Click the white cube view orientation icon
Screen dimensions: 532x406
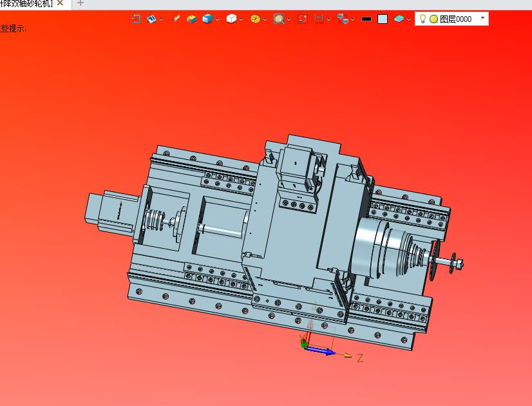231,19
